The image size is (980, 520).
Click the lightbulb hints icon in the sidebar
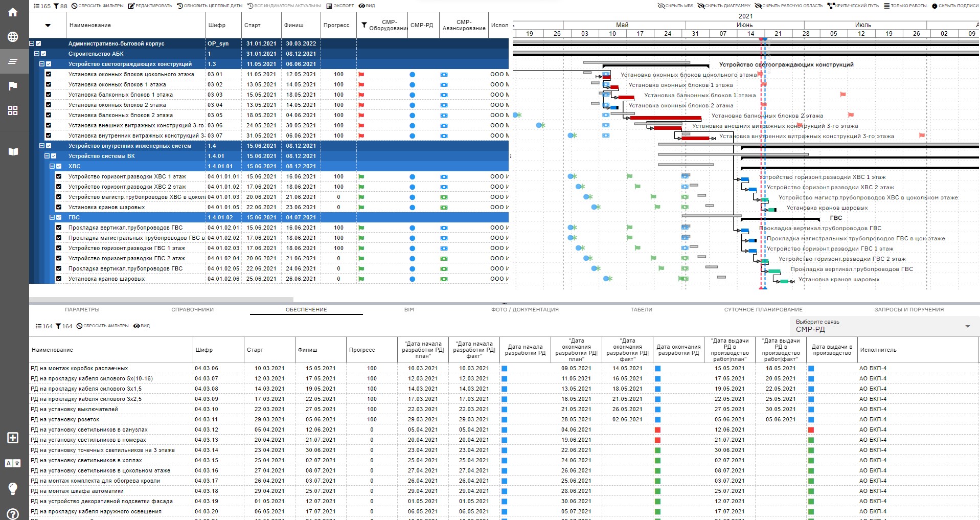(x=13, y=489)
